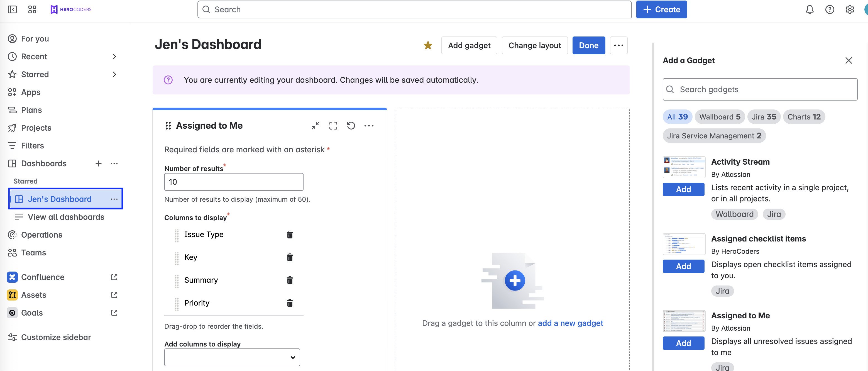Minimize the Assigned to Me gadget
Screen dimensions: 868x371
[x=316, y=126]
